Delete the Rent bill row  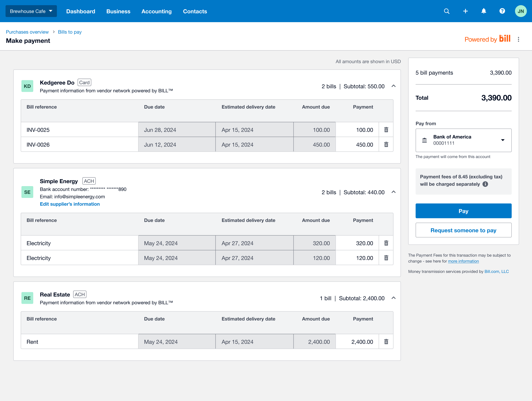point(386,341)
